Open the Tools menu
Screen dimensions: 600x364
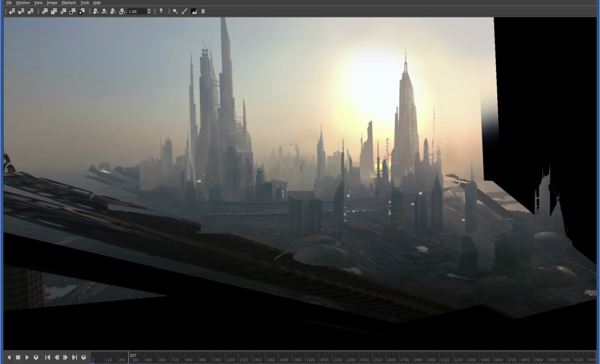pyautogui.click(x=85, y=3)
